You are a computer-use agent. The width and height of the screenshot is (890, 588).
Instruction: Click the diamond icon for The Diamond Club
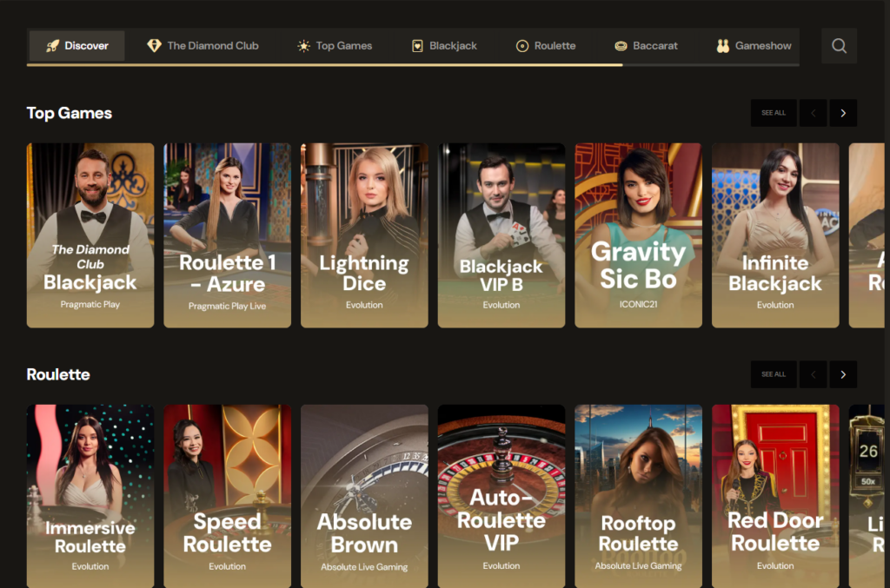click(x=153, y=45)
